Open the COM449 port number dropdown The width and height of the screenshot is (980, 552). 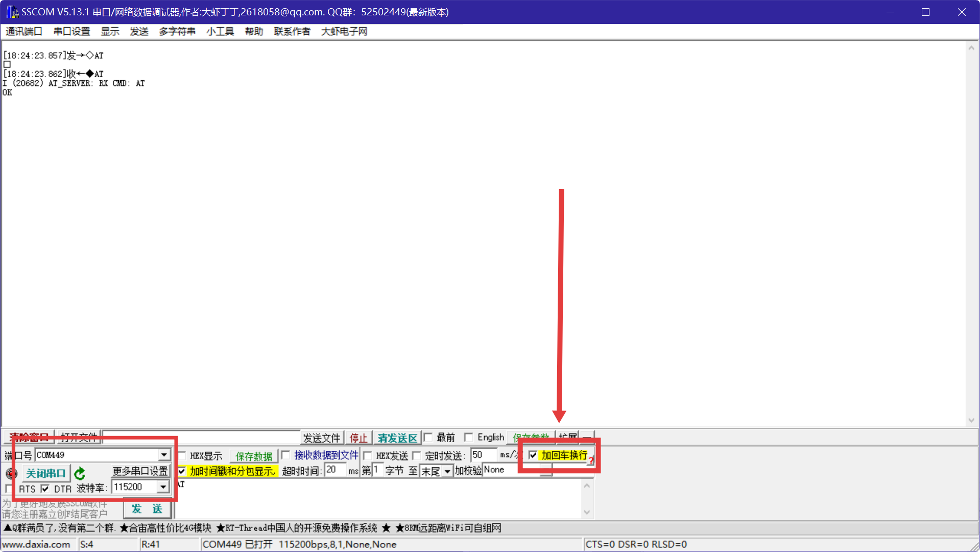pyautogui.click(x=164, y=455)
